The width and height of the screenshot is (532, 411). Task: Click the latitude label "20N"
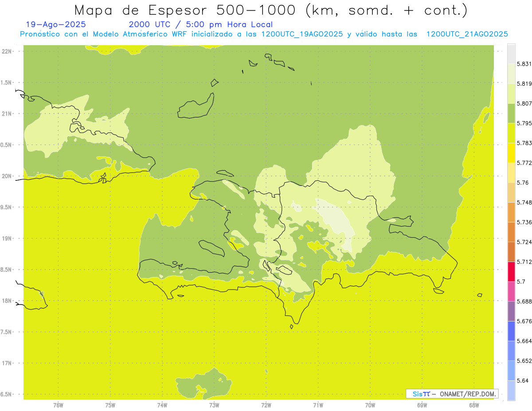[x=7, y=176]
